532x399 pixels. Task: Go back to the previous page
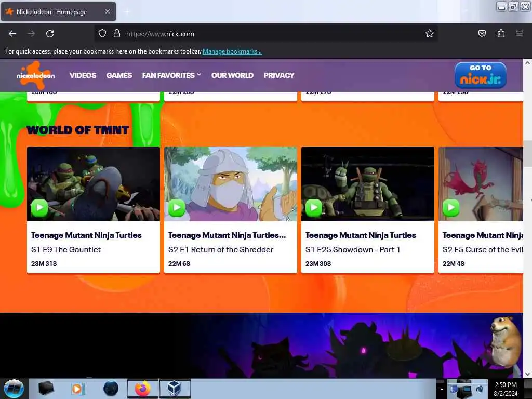(12, 34)
